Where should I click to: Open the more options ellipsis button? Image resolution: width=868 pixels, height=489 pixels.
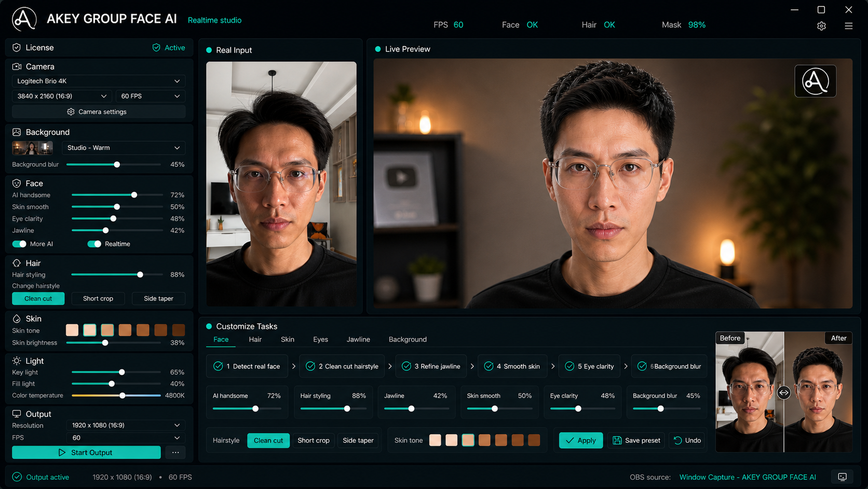175,453
